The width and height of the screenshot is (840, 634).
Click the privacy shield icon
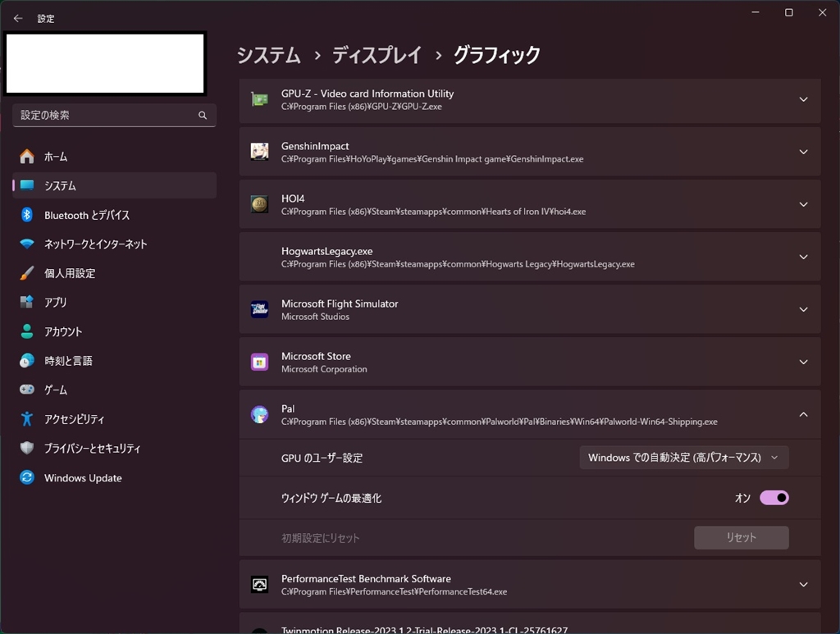[x=27, y=448]
